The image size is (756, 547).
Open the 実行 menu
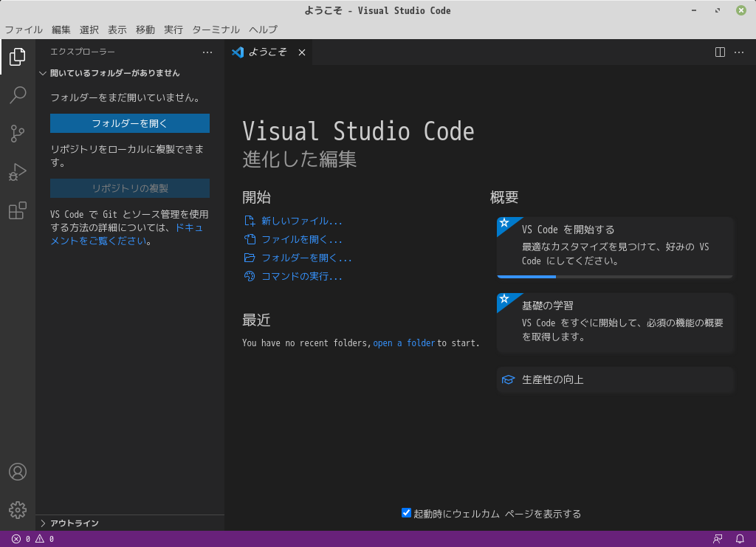pyautogui.click(x=173, y=30)
